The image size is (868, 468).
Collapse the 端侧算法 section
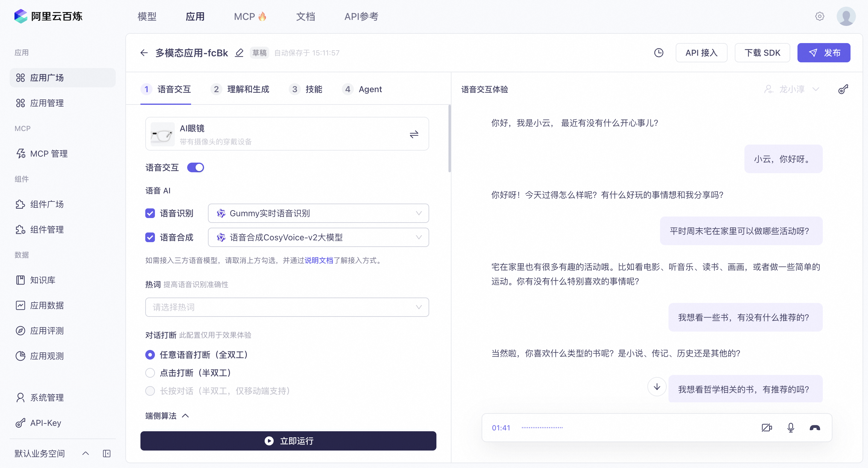click(185, 416)
